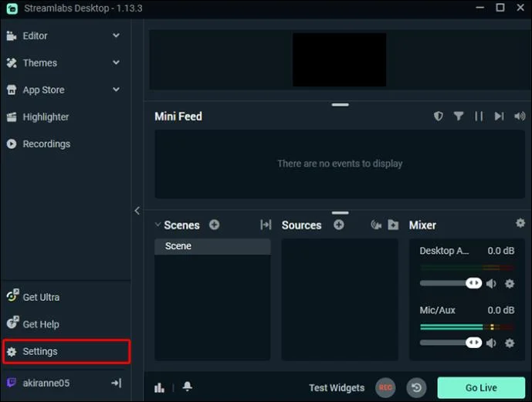Open performance stats bar chart icon

tap(160, 387)
